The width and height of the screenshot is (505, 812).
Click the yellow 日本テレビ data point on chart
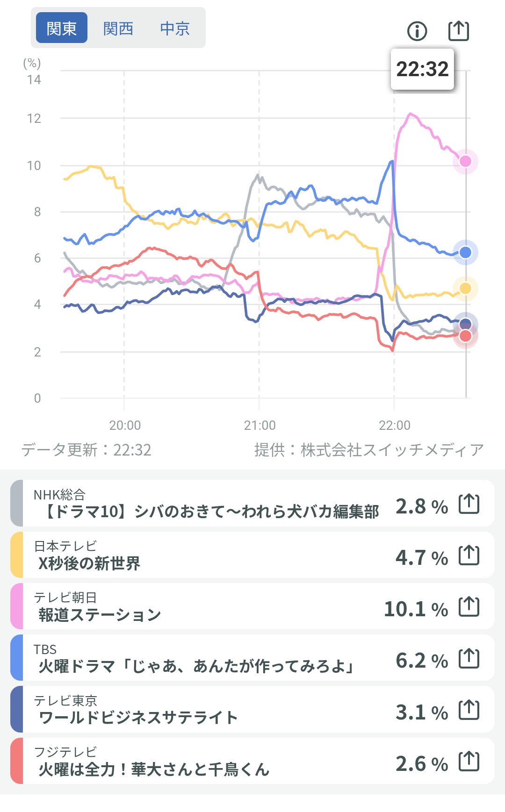(465, 288)
